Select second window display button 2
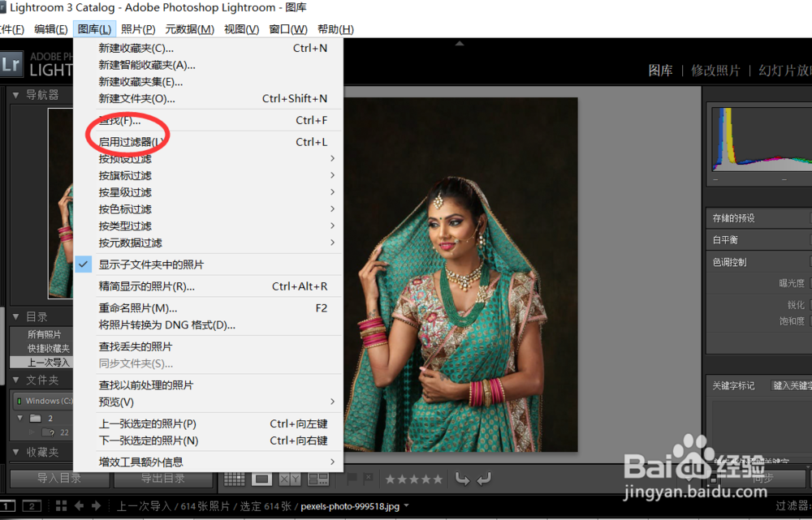812x520 pixels. (32, 506)
